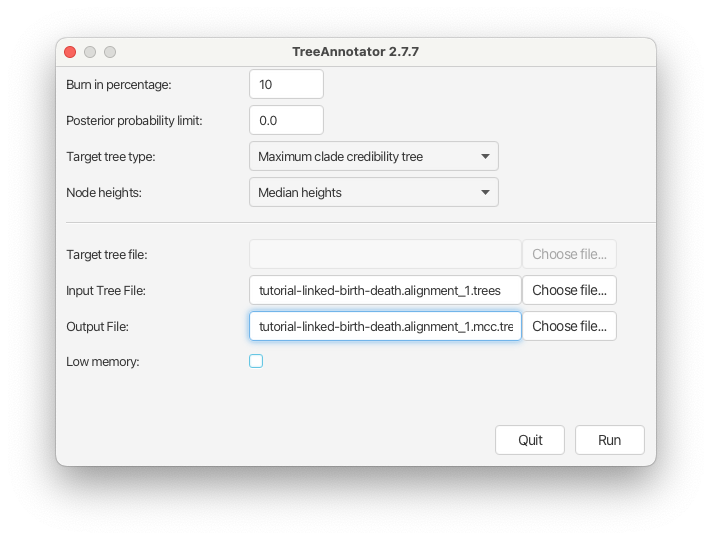
Task: Quit TreeAnnotator with the Quit button
Action: coord(530,440)
